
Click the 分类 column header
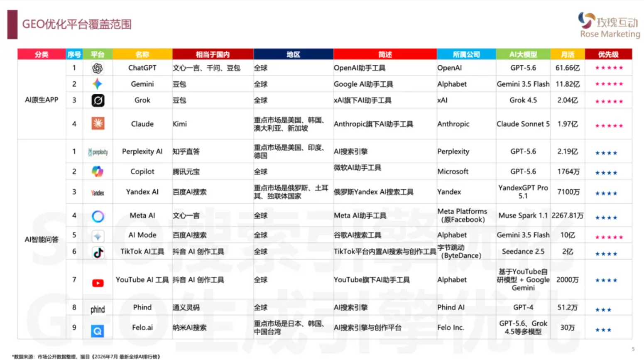pyautogui.click(x=42, y=54)
